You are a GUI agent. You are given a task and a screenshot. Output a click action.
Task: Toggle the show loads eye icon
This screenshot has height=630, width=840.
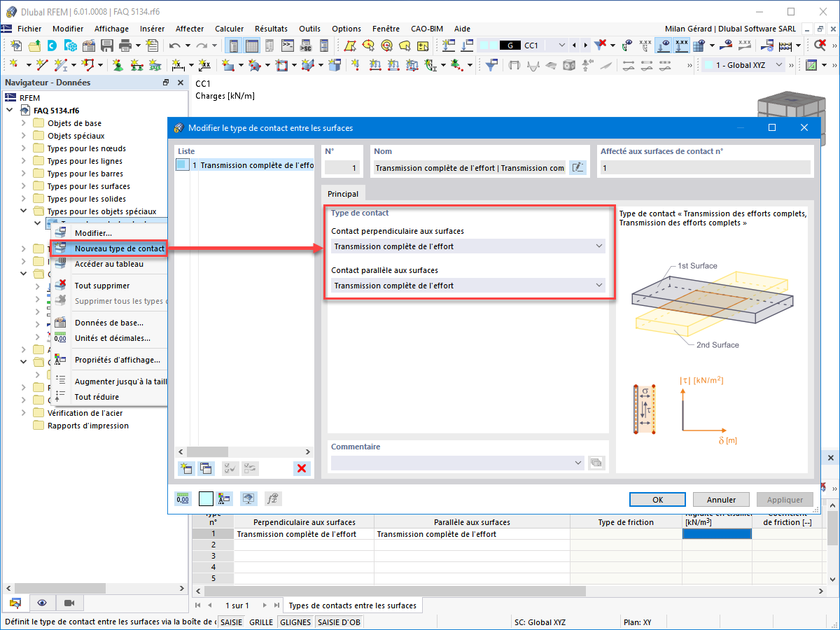663,45
